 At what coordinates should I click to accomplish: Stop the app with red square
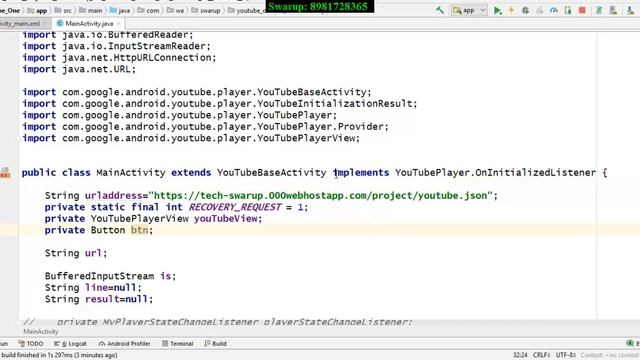tap(582, 11)
